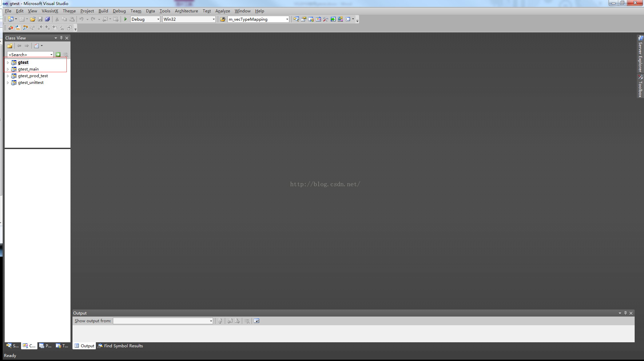Click the Class View Back arrow

coord(19,46)
